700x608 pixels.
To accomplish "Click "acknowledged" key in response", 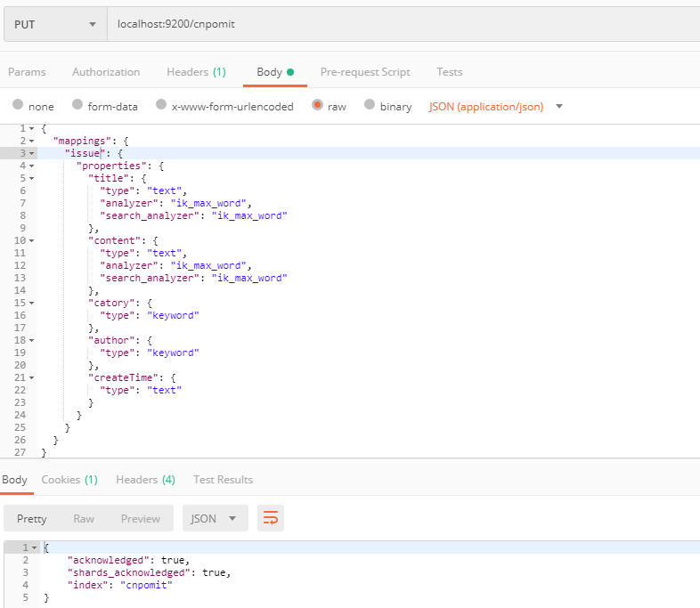I will coord(109,560).
